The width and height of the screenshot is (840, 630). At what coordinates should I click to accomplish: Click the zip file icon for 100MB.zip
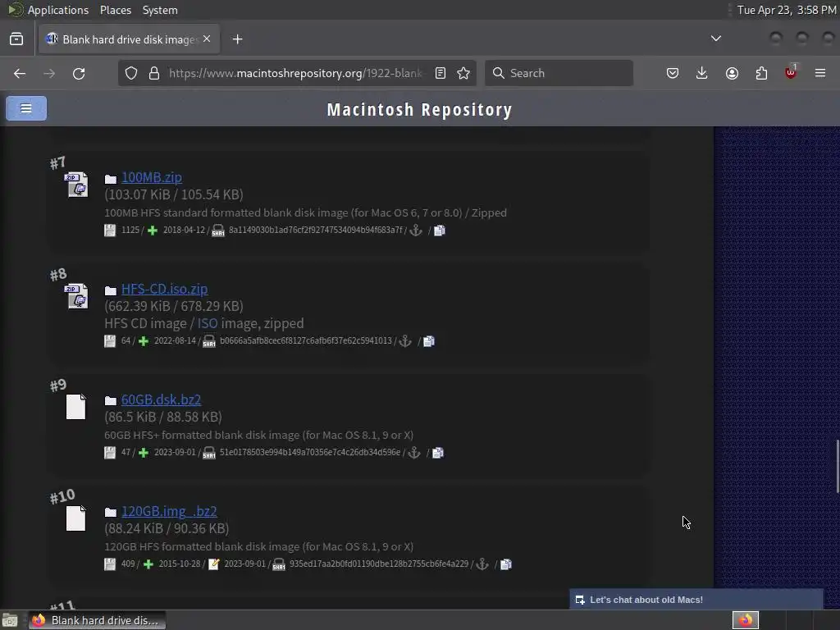coord(76,185)
